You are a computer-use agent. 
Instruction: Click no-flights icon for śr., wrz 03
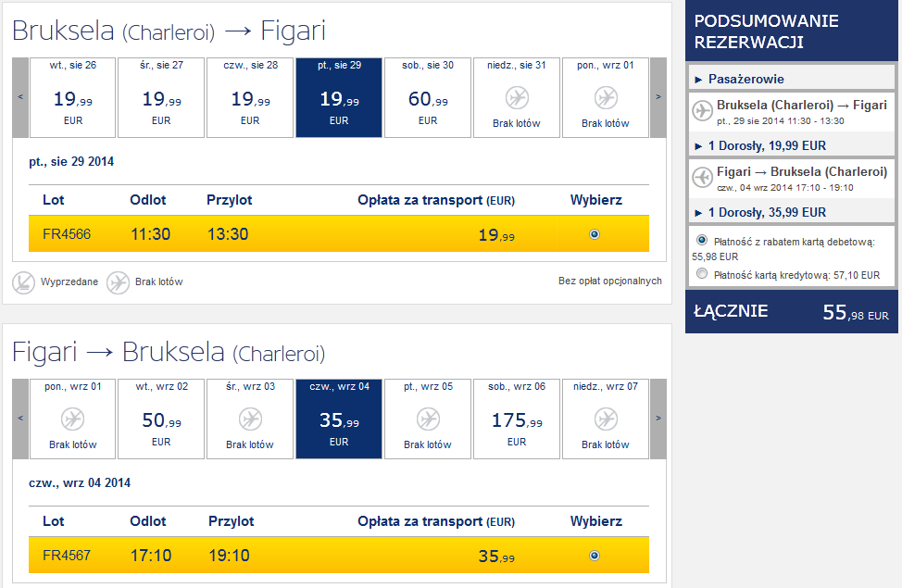[x=250, y=419]
